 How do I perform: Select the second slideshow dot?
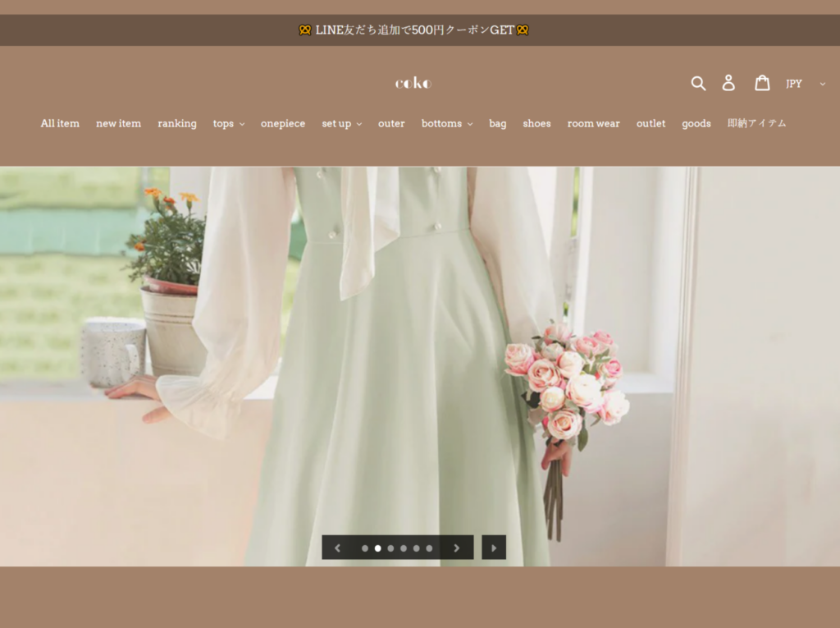tap(377, 548)
